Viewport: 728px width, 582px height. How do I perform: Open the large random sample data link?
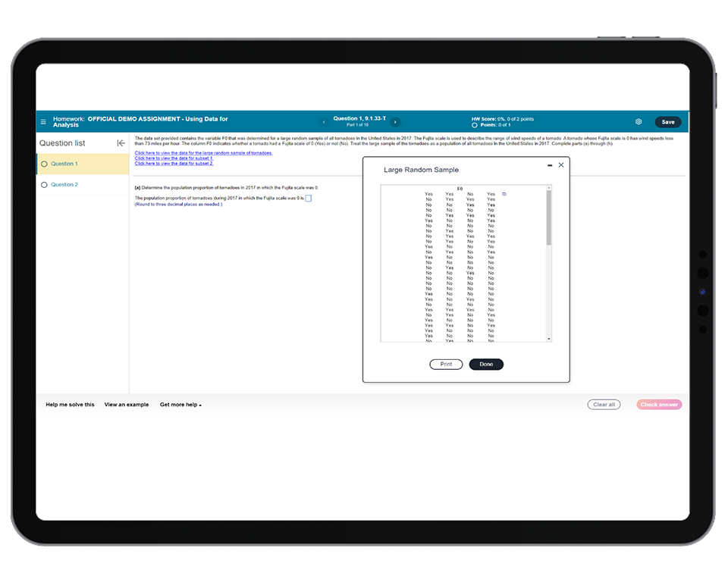203,153
